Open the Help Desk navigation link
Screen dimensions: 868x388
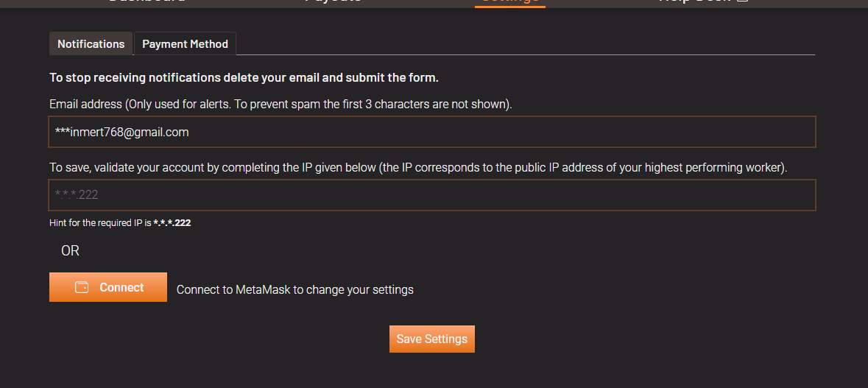694,1
